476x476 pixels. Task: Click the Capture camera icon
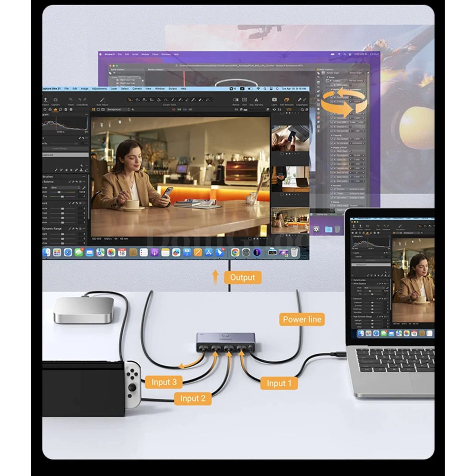point(55,100)
